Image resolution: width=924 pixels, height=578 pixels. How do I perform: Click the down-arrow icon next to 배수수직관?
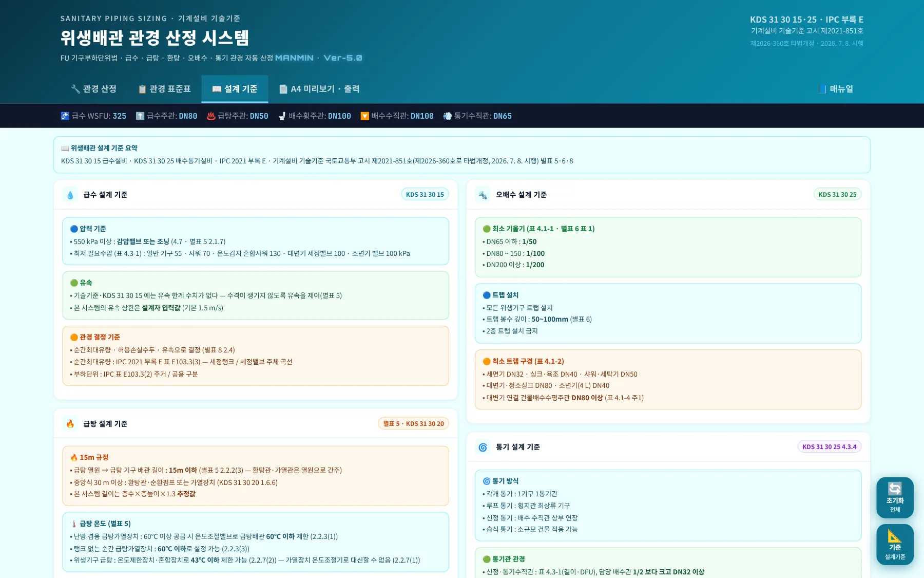364,116
